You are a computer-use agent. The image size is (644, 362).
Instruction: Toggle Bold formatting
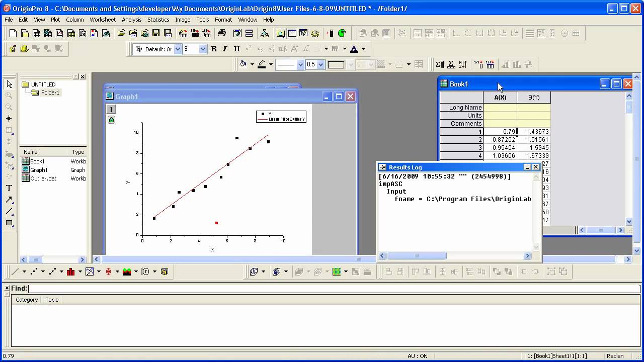213,49
